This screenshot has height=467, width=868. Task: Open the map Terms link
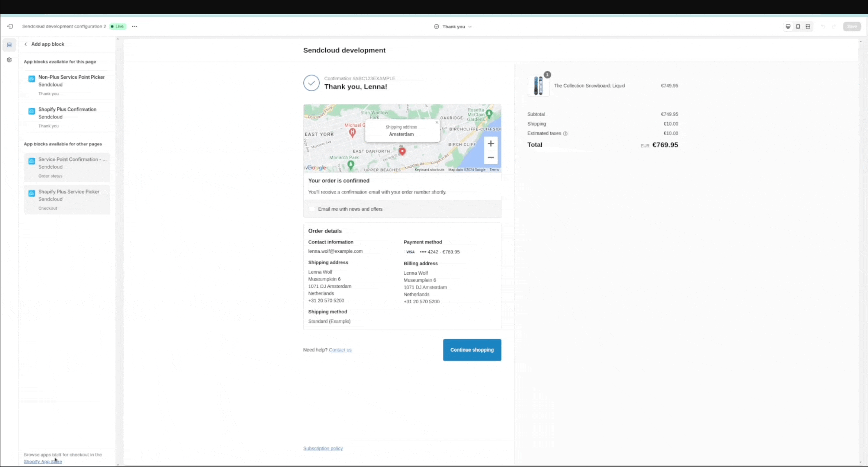(x=494, y=170)
